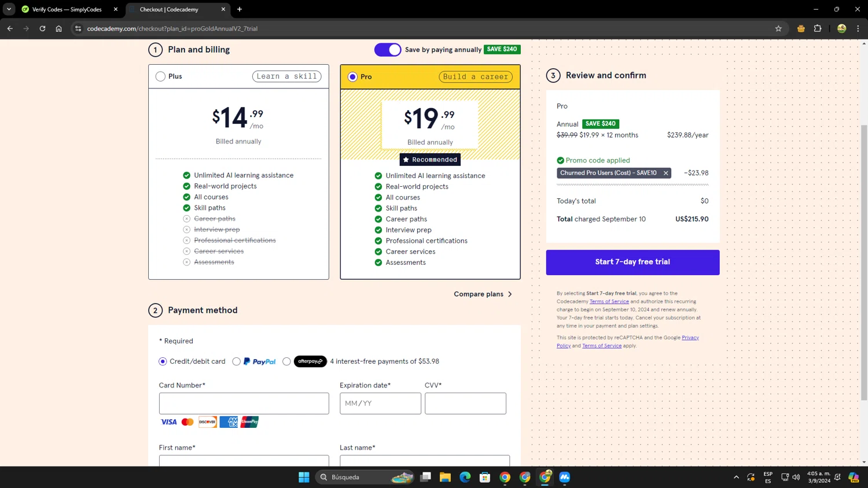Screen dimensions: 868x488
Task: Go back to previous page
Action: 10,28
